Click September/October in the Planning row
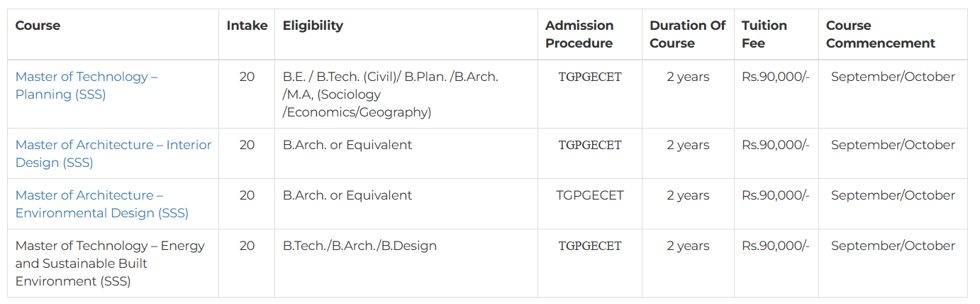Image resolution: width=980 pixels, height=304 pixels. point(893,77)
